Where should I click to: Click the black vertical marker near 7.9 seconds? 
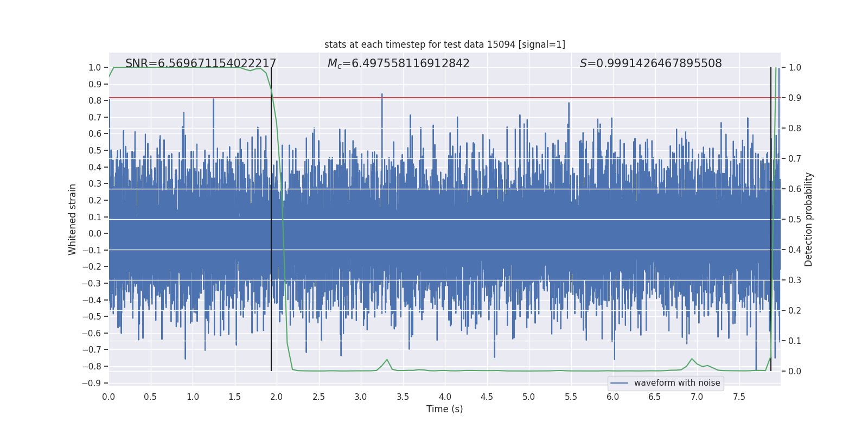tap(770, 217)
